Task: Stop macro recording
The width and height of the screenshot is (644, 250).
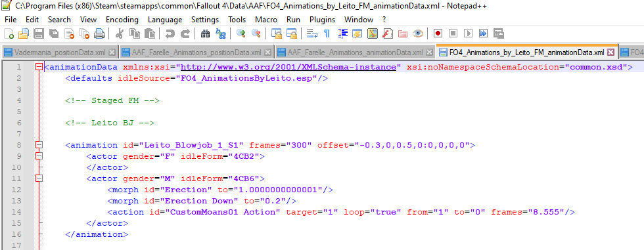Action: tap(453, 33)
